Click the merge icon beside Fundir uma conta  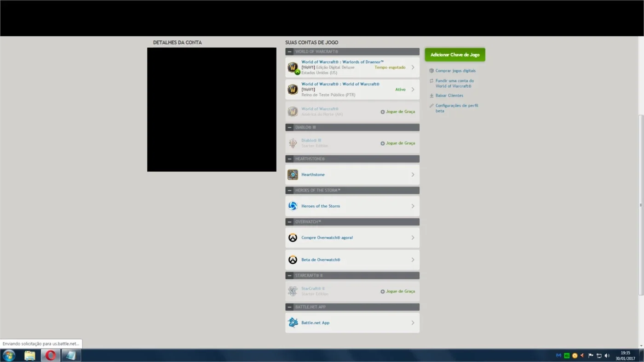tap(431, 81)
